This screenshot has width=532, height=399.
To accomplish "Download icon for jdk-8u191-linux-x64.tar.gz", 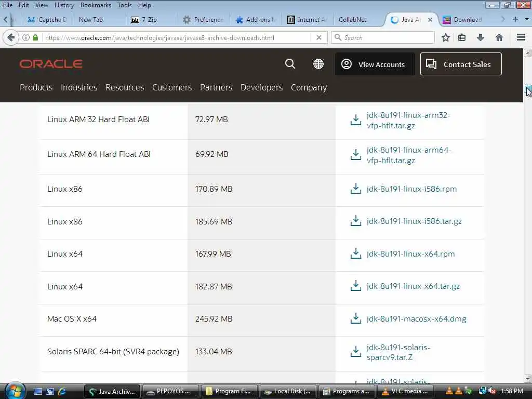I will (x=355, y=286).
